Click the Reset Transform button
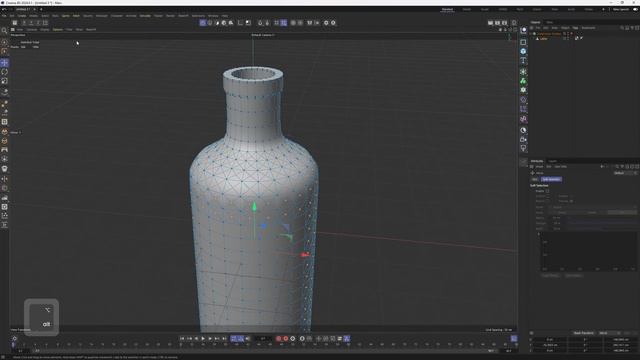Viewport: 640px width, 360px height. tap(583, 333)
